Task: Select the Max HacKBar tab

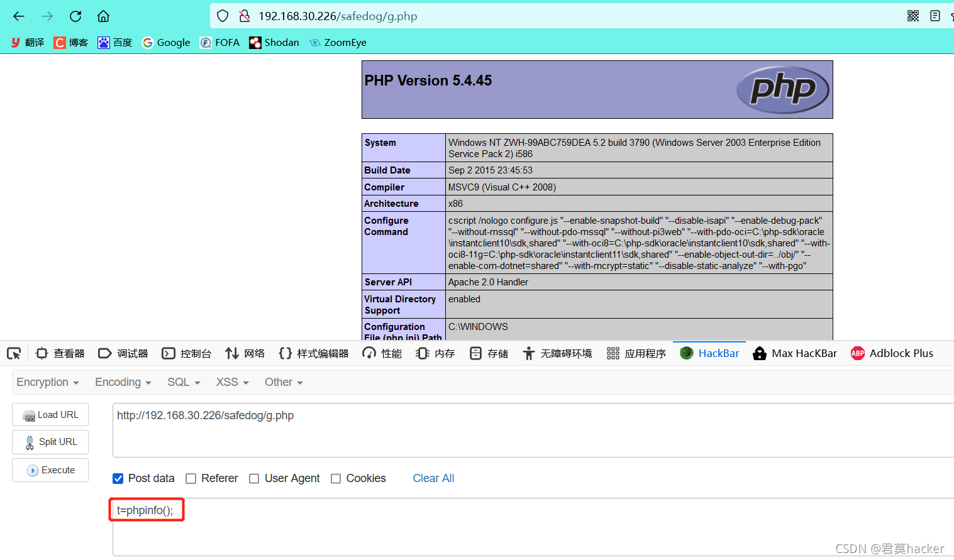Action: [x=795, y=354]
